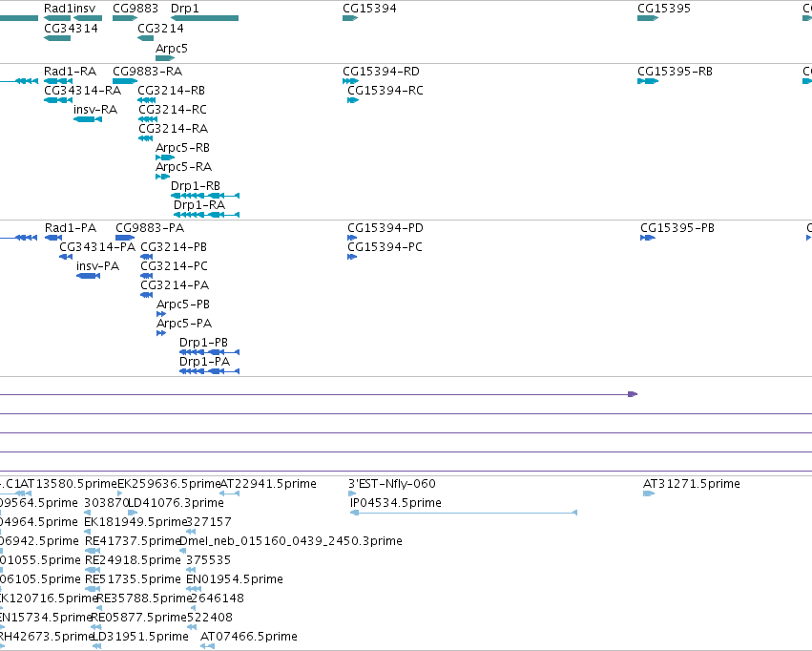Click the CG3214 gene label
The image size is (812, 651).
point(160,28)
